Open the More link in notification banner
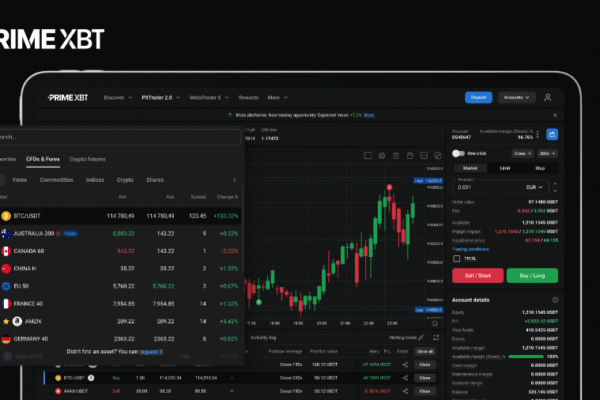 pyautogui.click(x=369, y=115)
